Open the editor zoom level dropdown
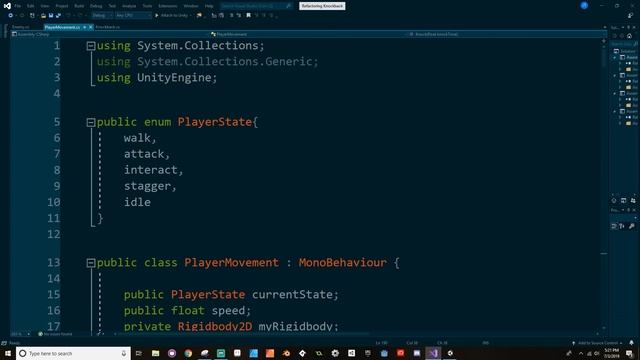 click(20, 334)
